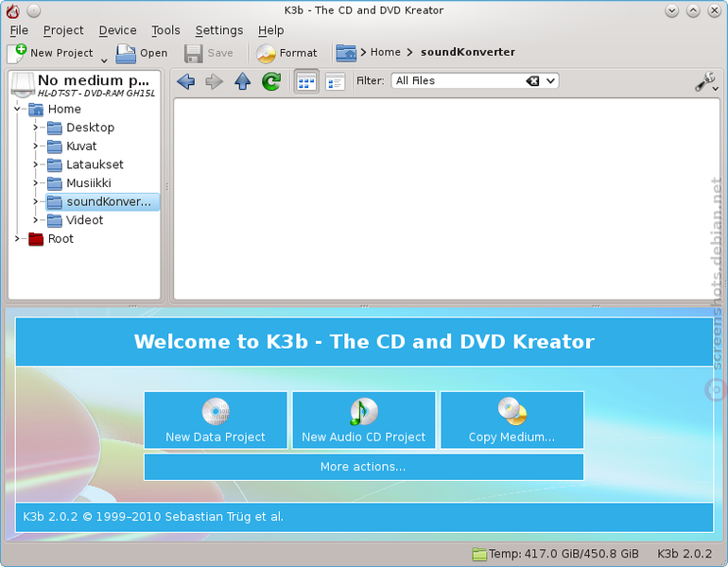Screen dimensions: 728x567
Task: Click the K3b app icon in title bar
Action: (12, 10)
